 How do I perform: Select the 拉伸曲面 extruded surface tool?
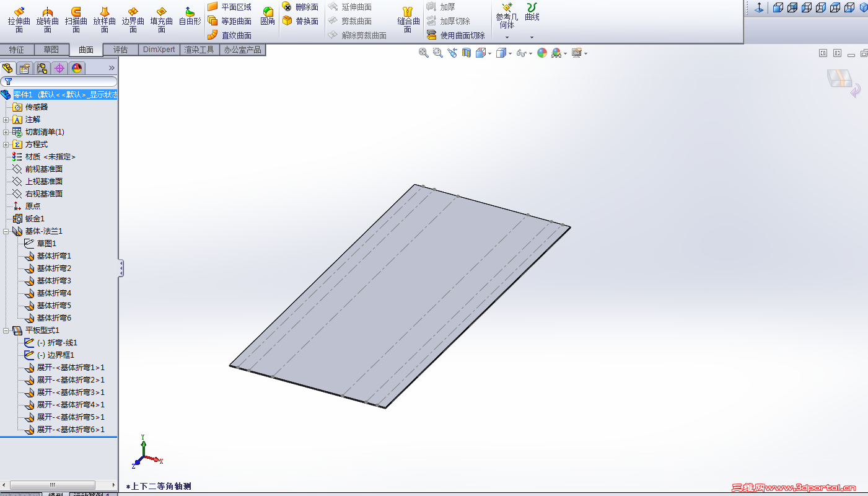click(x=19, y=20)
